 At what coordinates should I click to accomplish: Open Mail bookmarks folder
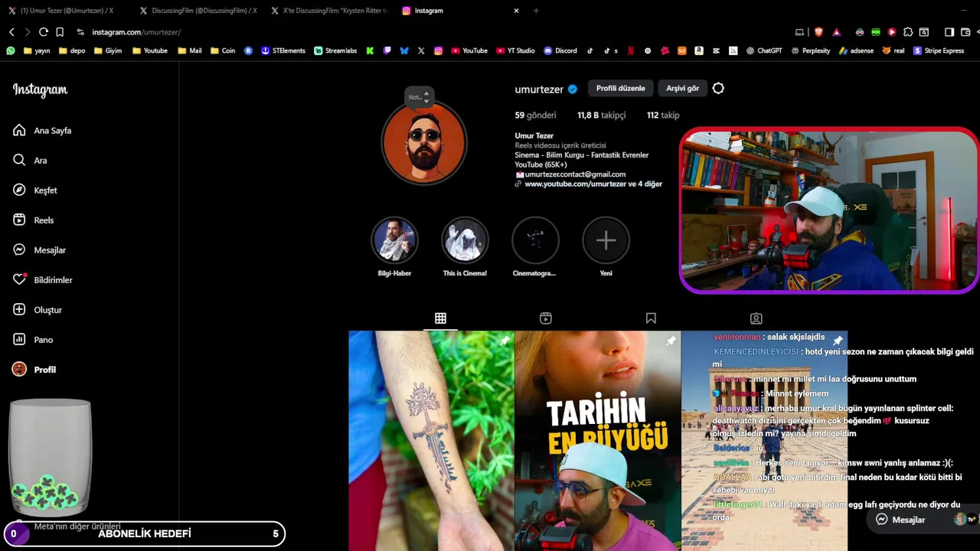[x=190, y=51]
